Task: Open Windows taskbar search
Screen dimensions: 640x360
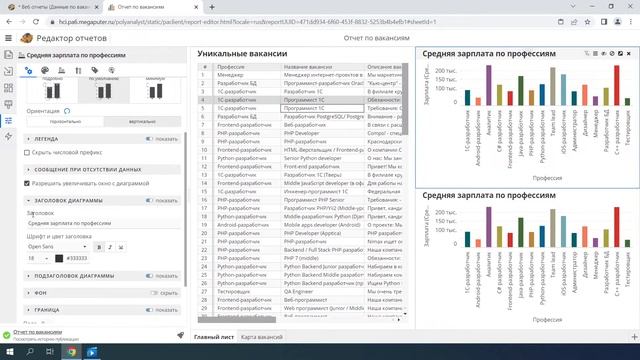Action: click(x=30, y=351)
